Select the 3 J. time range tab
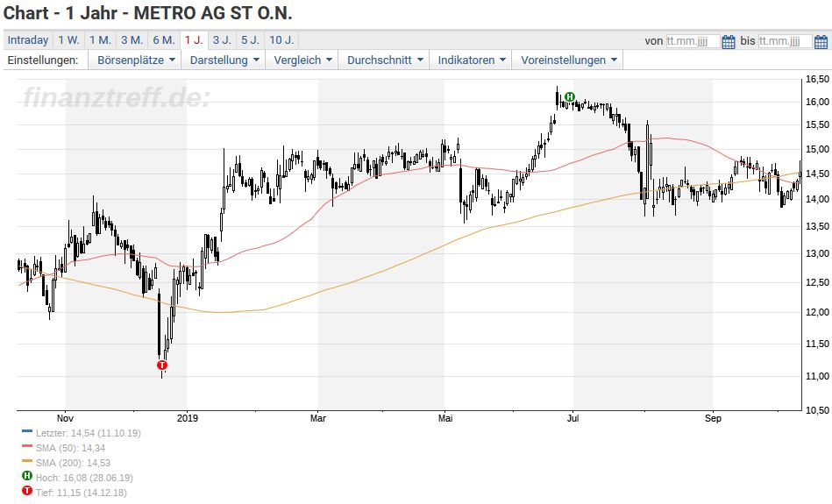Image resolution: width=832 pixels, height=504 pixels. (x=222, y=40)
